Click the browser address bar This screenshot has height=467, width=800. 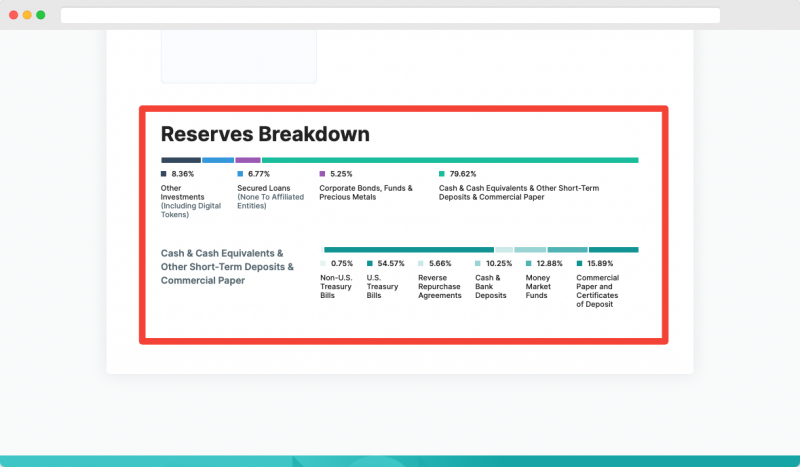click(390, 15)
